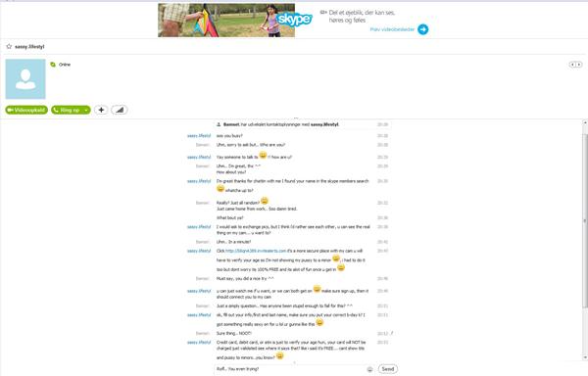This screenshot has width=588, height=376.
Task: Click the 'Sure thing... NOOT!' message
Action: coord(234,333)
